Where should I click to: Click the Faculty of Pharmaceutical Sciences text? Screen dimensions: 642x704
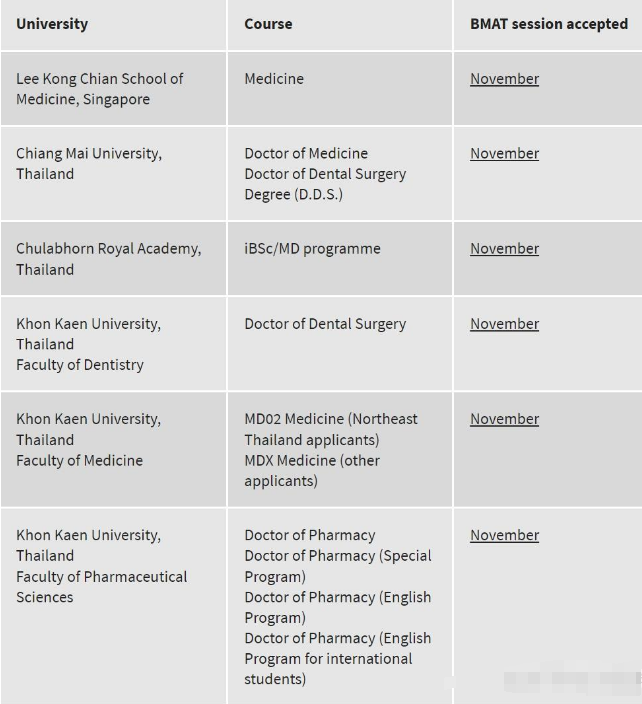point(101,587)
